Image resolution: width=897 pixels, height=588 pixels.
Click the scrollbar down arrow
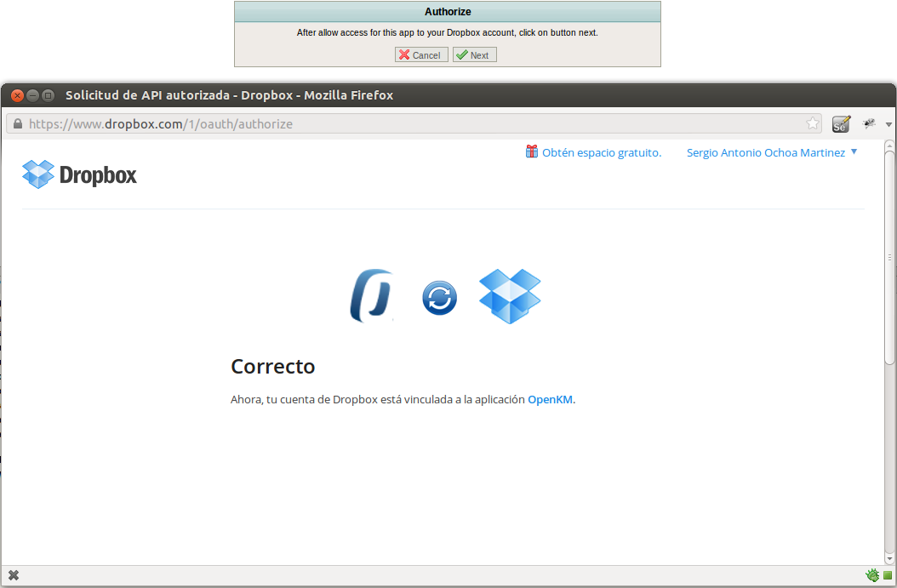[889, 558]
